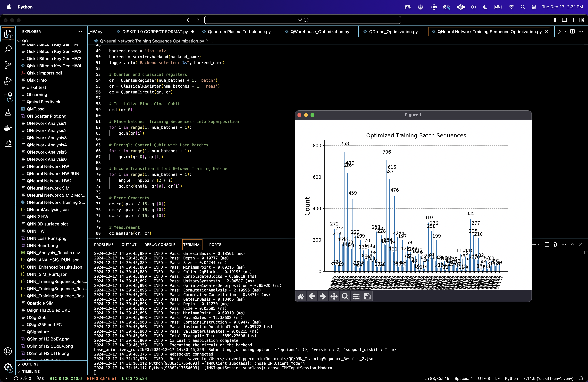Click Ln 88, Col 15 cursor position
Image resolution: width=588 pixels, height=382 pixels.
(x=437, y=379)
